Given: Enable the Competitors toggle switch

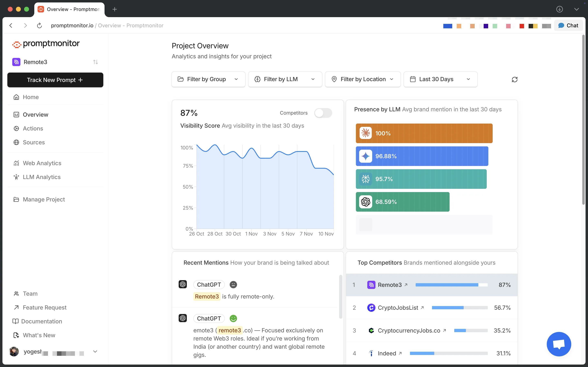Looking at the screenshot, I should (x=323, y=113).
